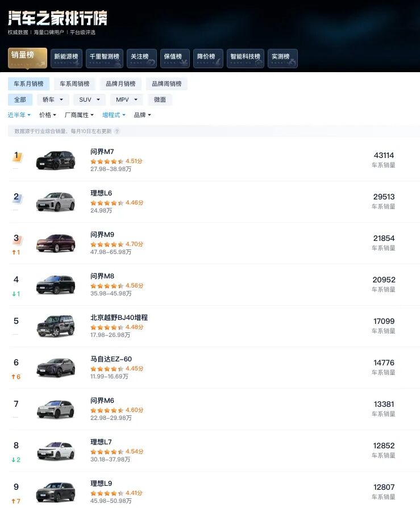The width and height of the screenshot is (420, 508).
Task: Open the 问界M6 car thumbnail
Action: (56, 409)
